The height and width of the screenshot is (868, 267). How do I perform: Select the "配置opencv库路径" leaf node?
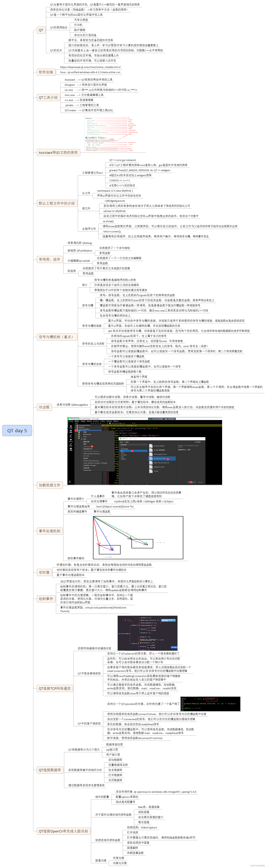pos(127,797)
